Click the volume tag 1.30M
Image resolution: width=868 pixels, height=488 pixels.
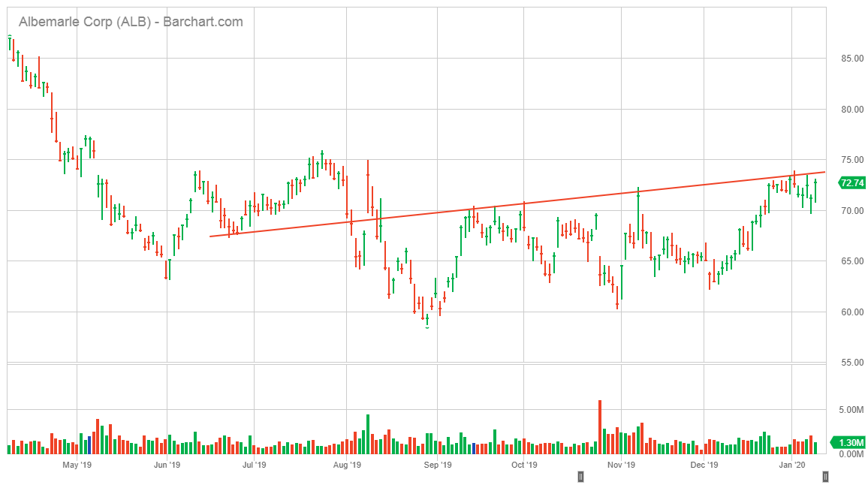[x=848, y=443]
